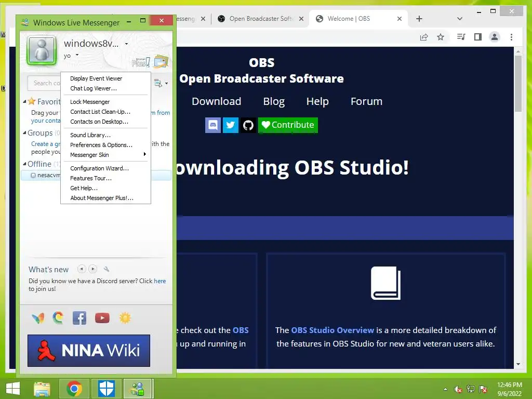This screenshot has width=532, height=399.
Task: Open Preferences & Options from menu
Action: (x=105, y=145)
